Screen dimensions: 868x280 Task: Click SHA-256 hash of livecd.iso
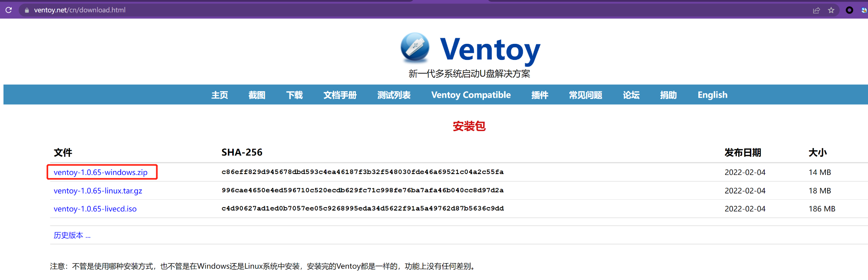click(x=362, y=208)
